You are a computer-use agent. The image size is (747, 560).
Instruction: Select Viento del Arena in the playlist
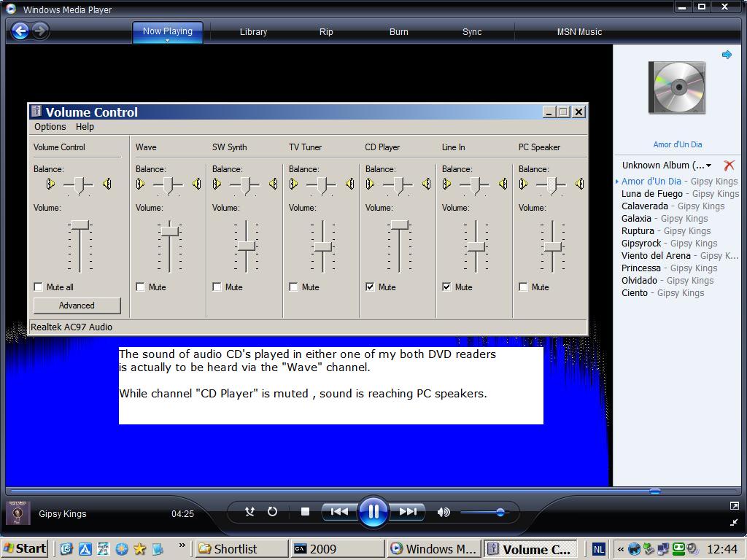click(x=680, y=256)
